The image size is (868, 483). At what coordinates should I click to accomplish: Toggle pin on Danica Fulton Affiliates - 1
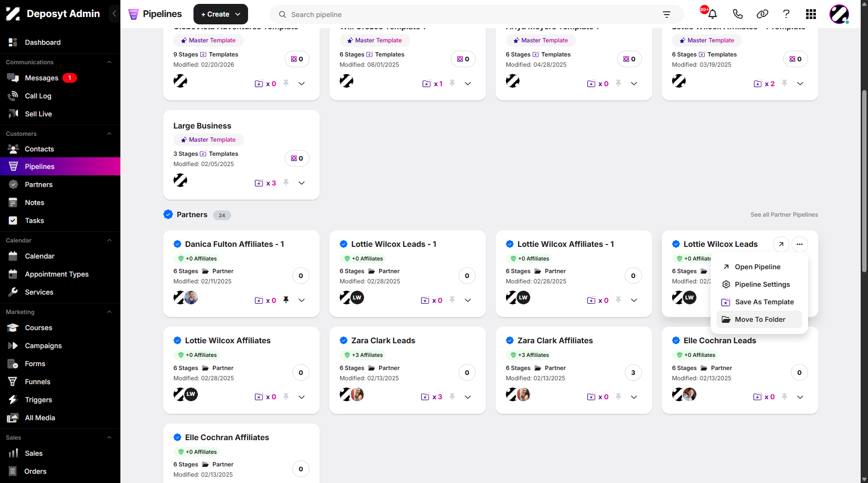(x=286, y=300)
